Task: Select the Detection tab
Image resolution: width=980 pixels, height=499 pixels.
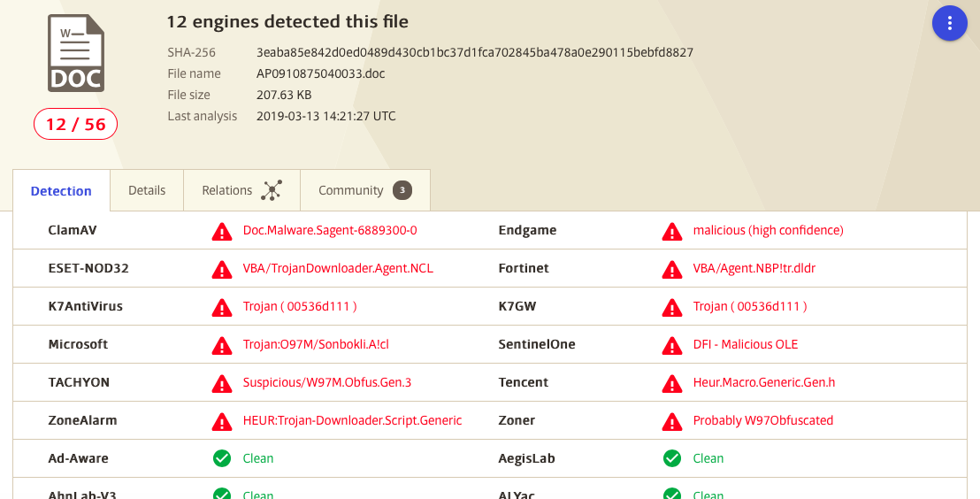Action: tap(61, 191)
